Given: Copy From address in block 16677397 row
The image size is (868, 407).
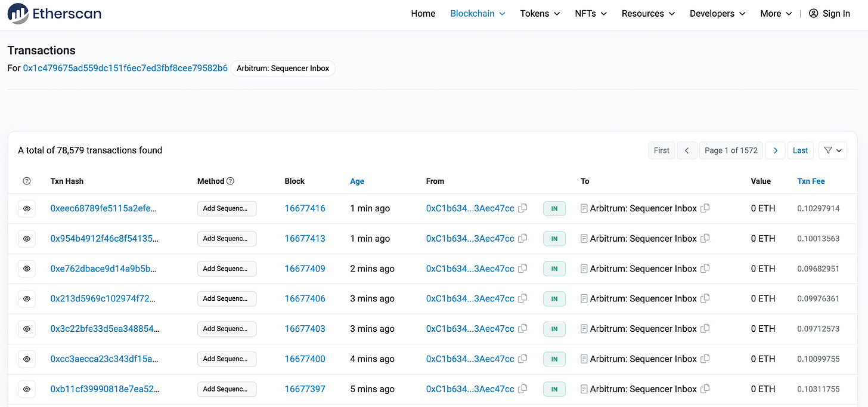Looking at the screenshot, I should tap(523, 388).
